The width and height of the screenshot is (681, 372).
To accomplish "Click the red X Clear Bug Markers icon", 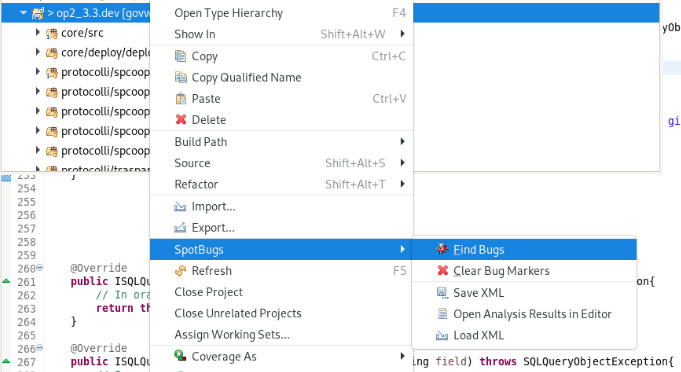I will 442,270.
